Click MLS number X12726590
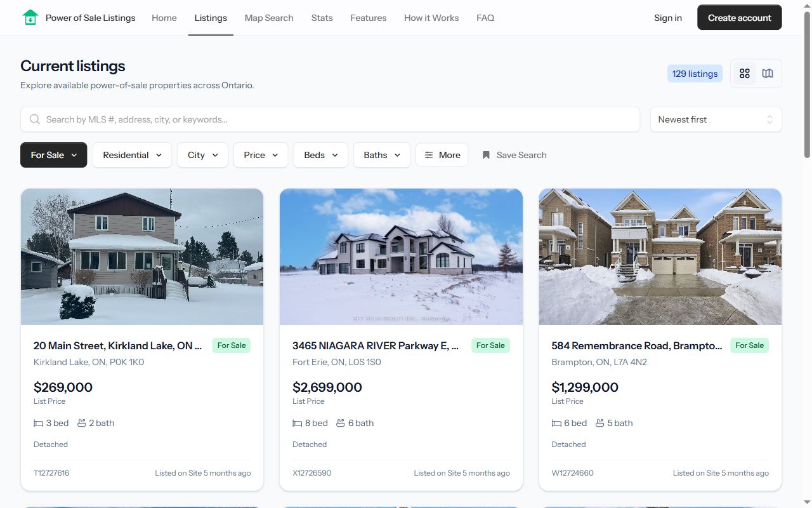Viewport: 812px width, 508px height. [x=311, y=473]
